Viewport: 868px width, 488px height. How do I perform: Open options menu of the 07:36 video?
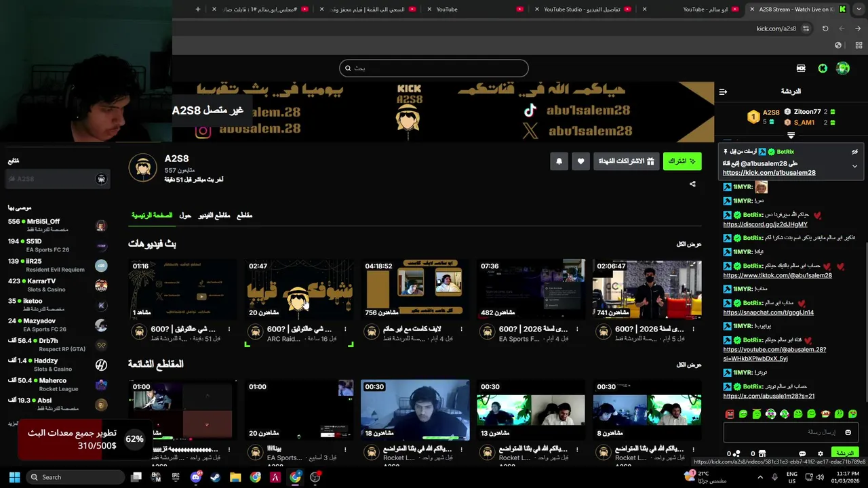(x=577, y=329)
